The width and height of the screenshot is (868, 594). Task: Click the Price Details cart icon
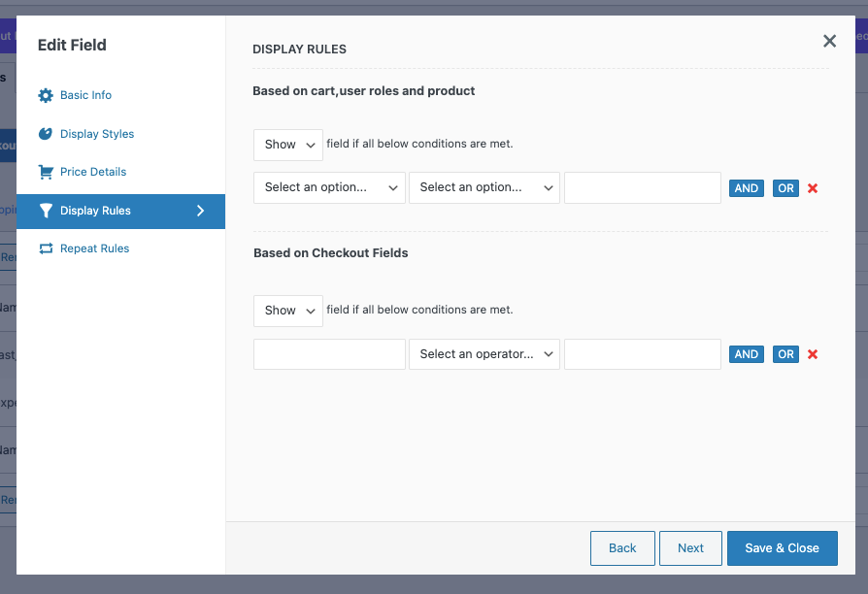(46, 172)
